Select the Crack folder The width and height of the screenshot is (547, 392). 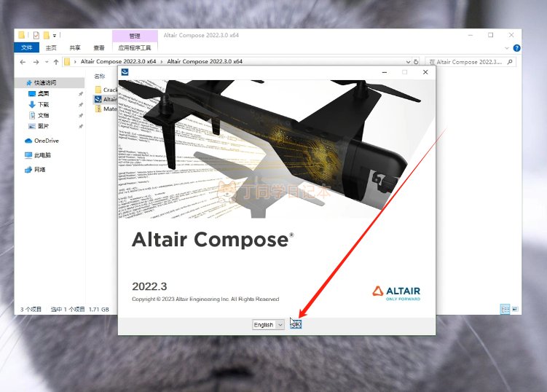[x=106, y=90]
